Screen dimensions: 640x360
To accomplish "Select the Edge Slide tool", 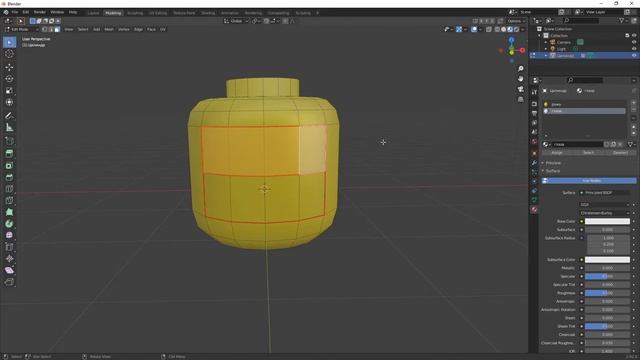I will tap(9, 247).
